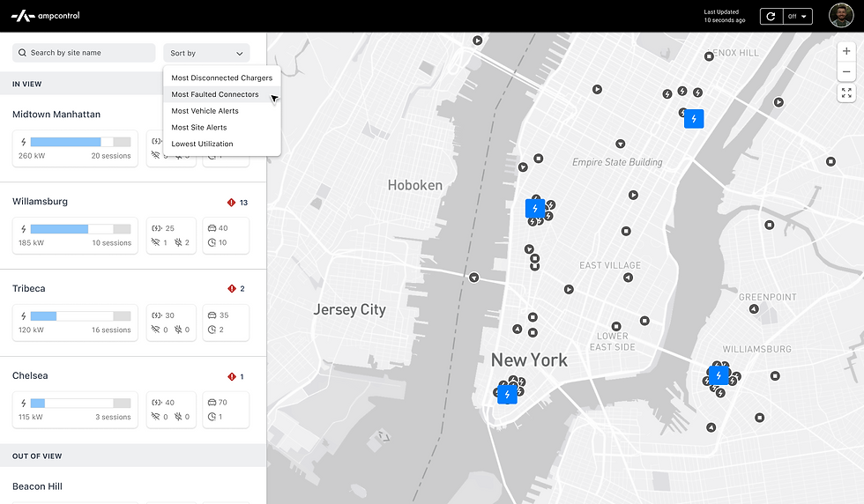Select blue charger marker near Lenox Hill

click(x=694, y=118)
